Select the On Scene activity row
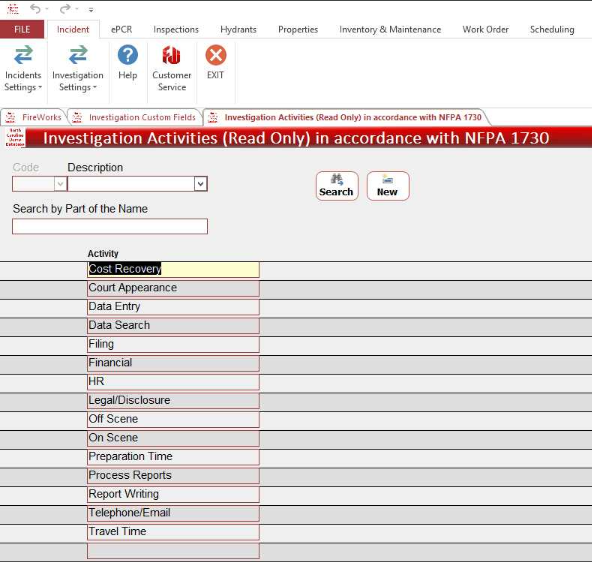This screenshot has height=562, width=592. point(173,438)
